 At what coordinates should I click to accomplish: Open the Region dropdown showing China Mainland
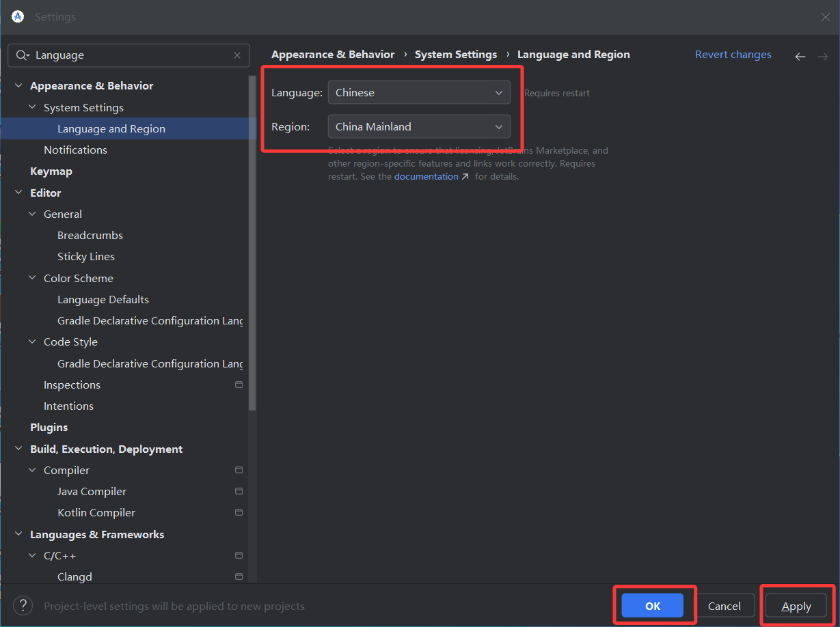point(419,126)
